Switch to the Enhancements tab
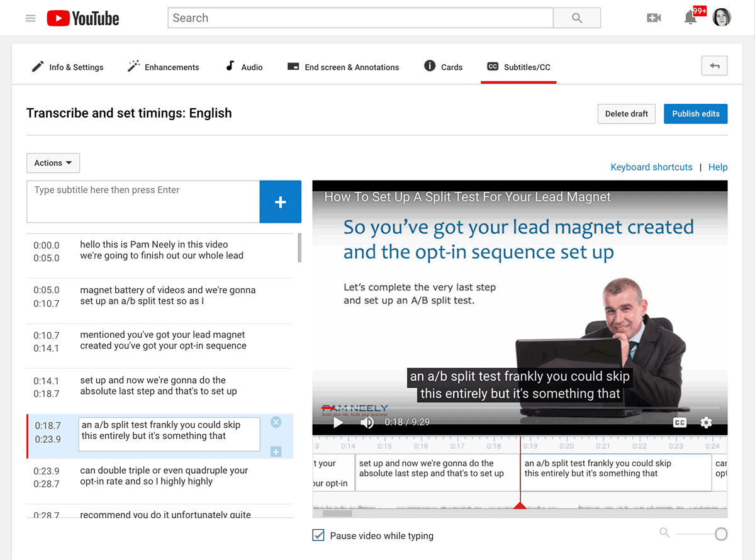The width and height of the screenshot is (755, 560). (163, 67)
